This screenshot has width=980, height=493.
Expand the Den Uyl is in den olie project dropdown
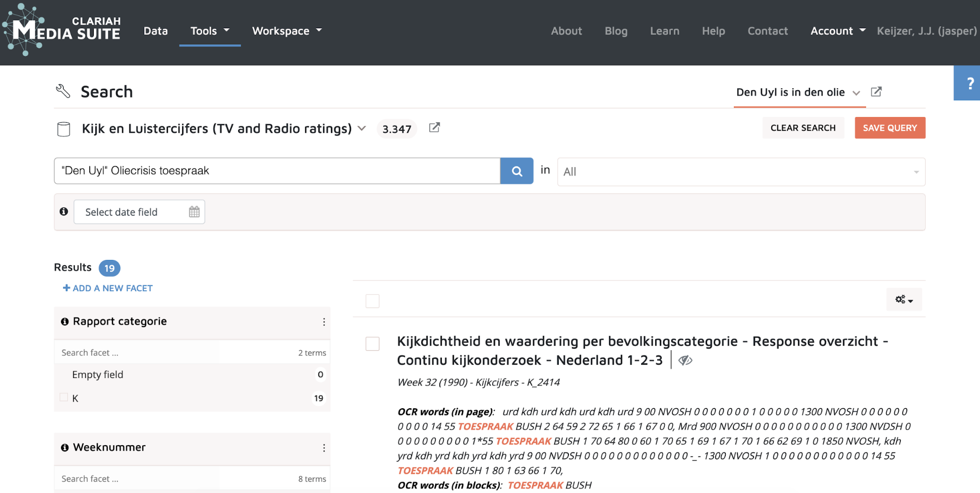(x=856, y=93)
